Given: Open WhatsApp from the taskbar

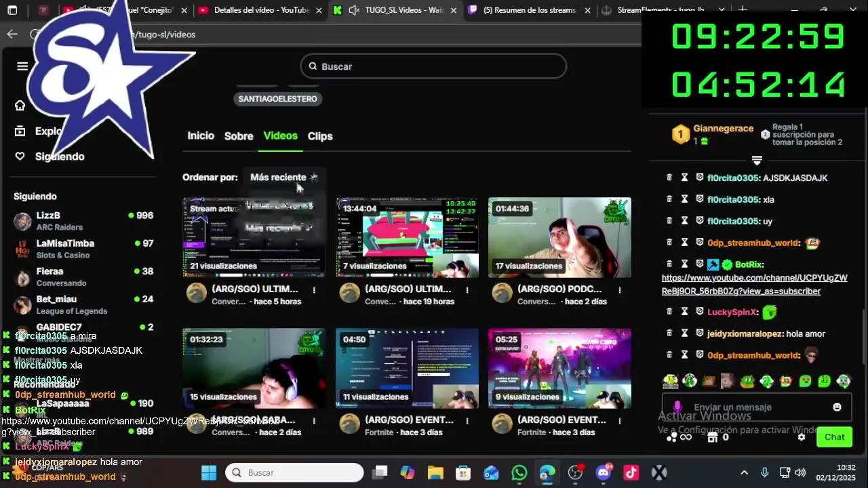Looking at the screenshot, I should click(x=519, y=472).
